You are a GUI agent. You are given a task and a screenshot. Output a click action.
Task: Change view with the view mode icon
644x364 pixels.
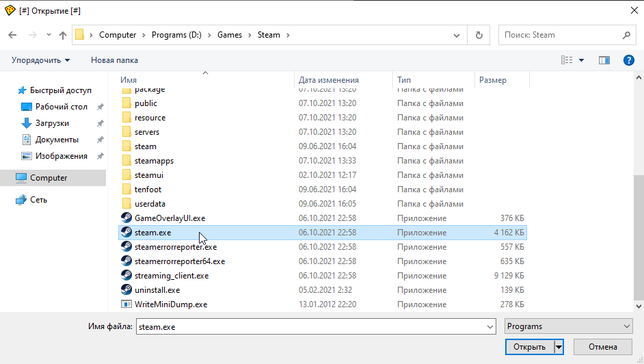pos(567,60)
